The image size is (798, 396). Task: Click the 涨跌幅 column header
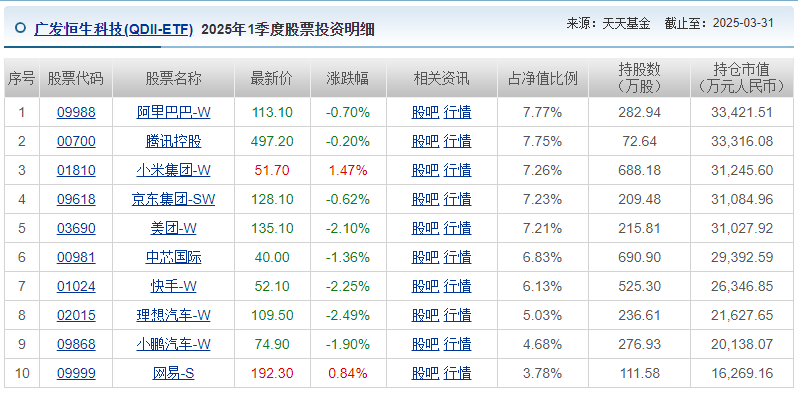point(348,78)
